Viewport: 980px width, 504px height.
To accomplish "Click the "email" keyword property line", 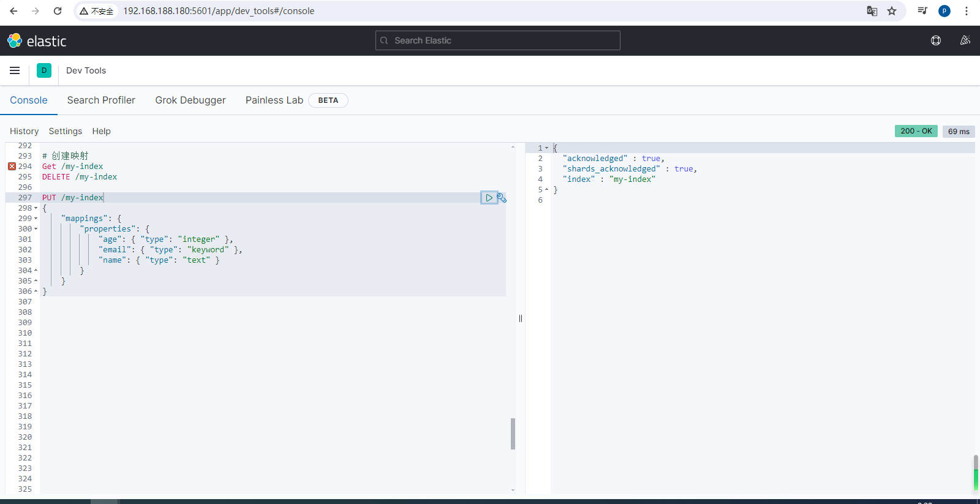I will click(170, 250).
